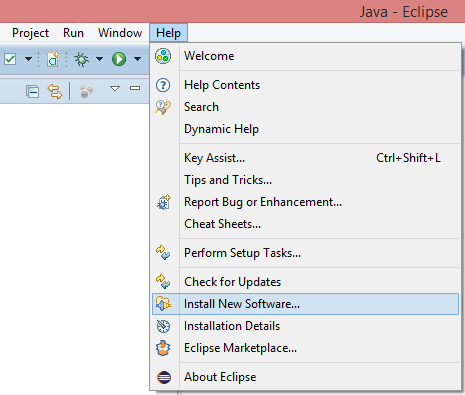Viewport: 465px width, 395px height.
Task: Minimize the panel with the dash button
Action: tap(135, 88)
